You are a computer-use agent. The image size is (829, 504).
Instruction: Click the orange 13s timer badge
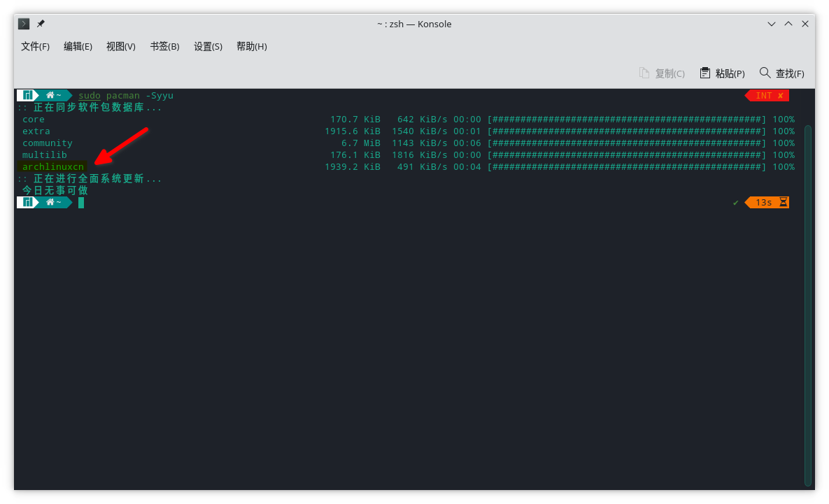(767, 202)
